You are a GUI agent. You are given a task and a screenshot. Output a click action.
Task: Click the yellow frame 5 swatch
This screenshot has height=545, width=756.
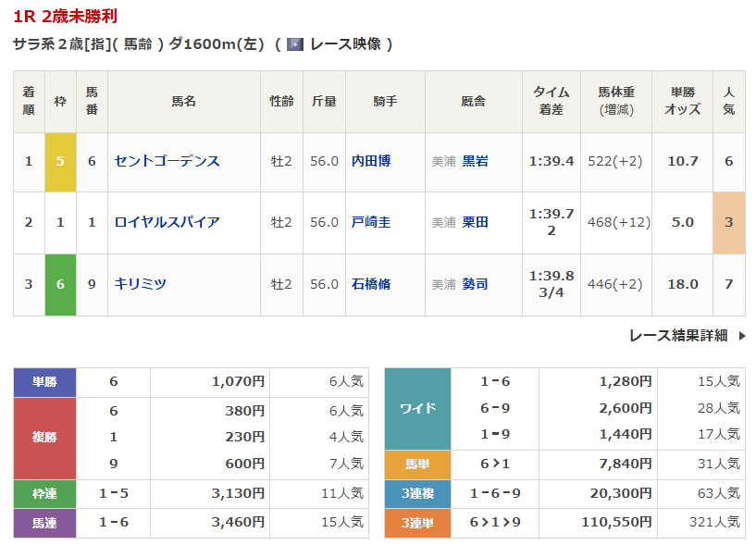(60, 161)
